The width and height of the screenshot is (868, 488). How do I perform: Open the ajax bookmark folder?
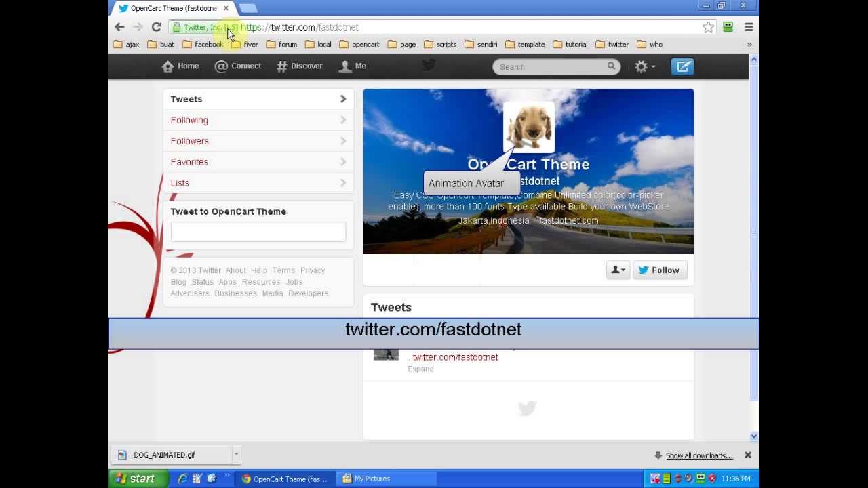pyautogui.click(x=126, y=45)
